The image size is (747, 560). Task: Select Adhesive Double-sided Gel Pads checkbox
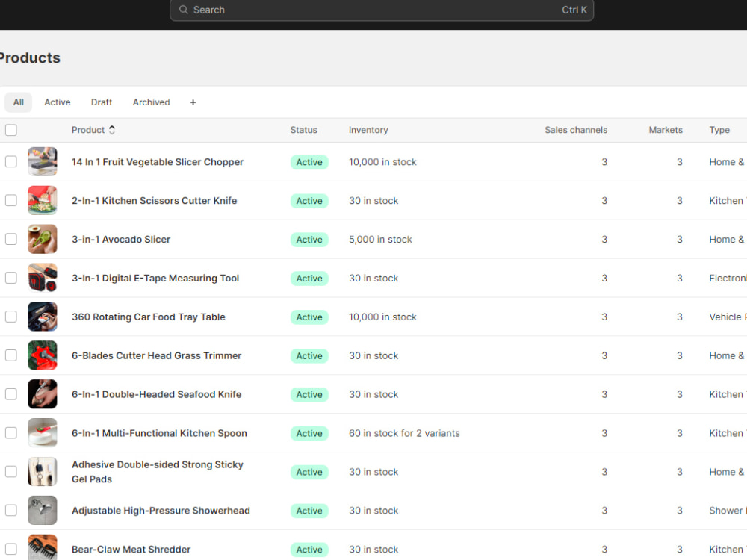tap(11, 471)
